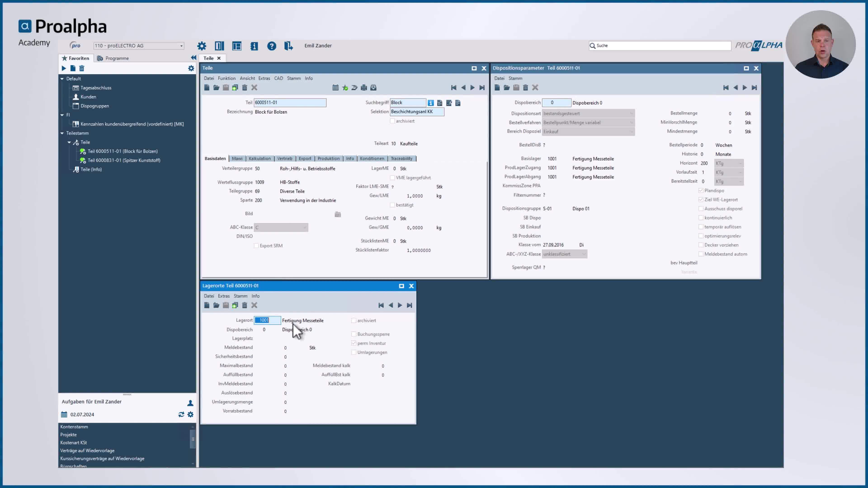Toggle Plandispo checkbox
The width and height of the screenshot is (868, 488).
tap(701, 190)
